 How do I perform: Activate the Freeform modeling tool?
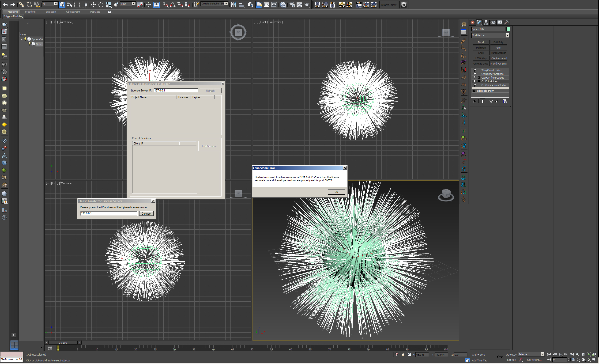[30, 11]
